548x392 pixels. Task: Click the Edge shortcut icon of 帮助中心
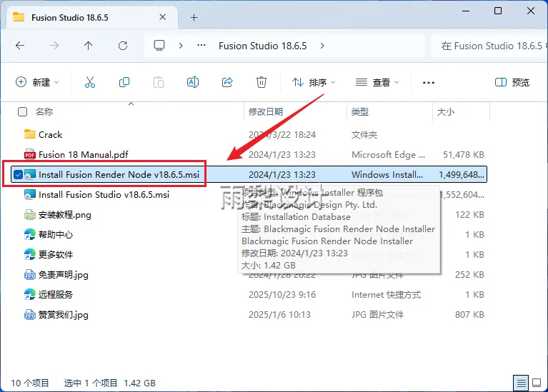30,234
